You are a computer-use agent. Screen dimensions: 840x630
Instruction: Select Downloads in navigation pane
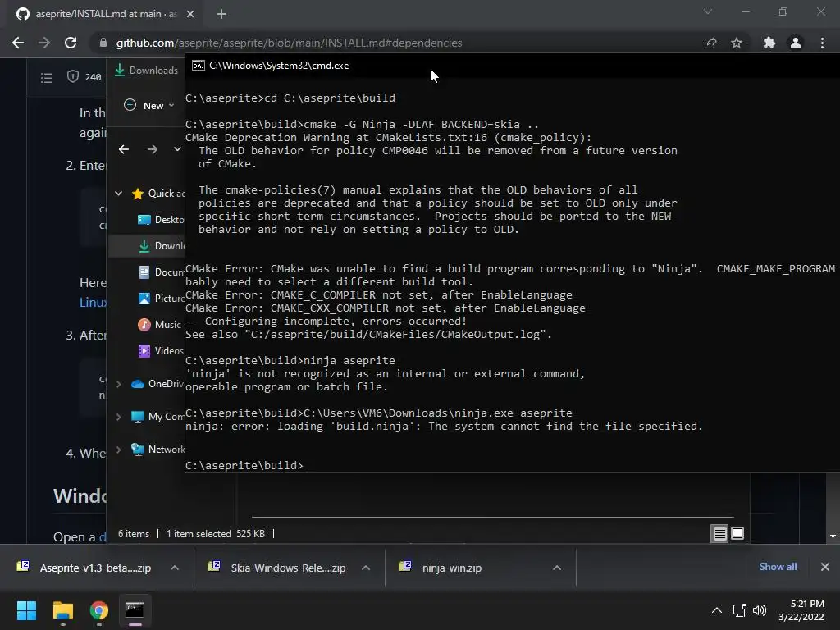161,246
